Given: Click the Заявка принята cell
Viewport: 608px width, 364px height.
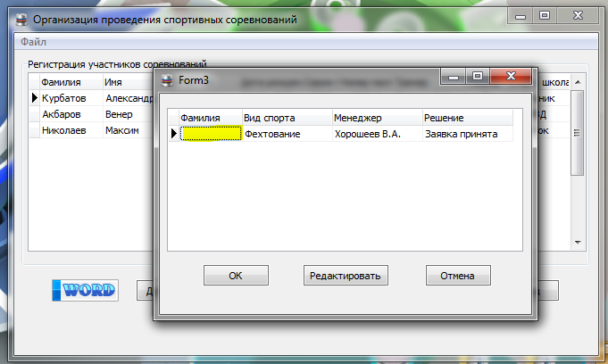Looking at the screenshot, I should 468,134.
